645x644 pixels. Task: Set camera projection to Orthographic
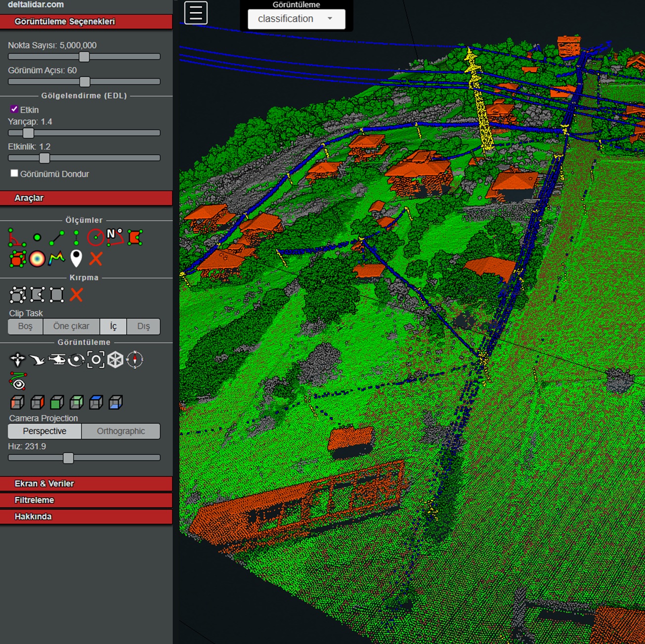[x=121, y=431]
